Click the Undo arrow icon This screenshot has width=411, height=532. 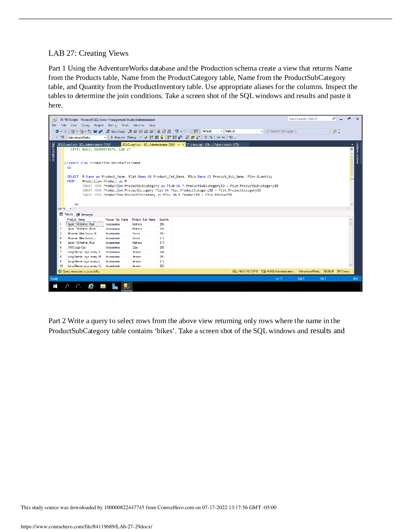tap(177, 131)
